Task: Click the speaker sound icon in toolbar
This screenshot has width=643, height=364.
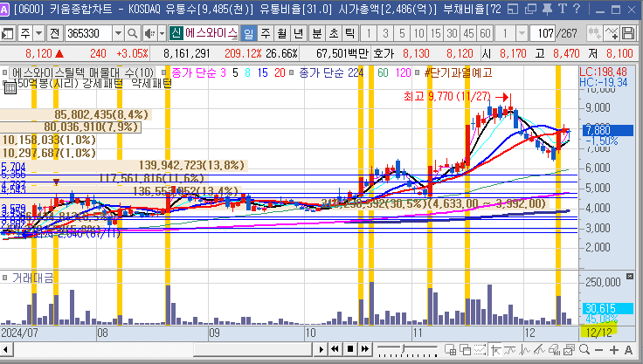Action: coord(149,33)
